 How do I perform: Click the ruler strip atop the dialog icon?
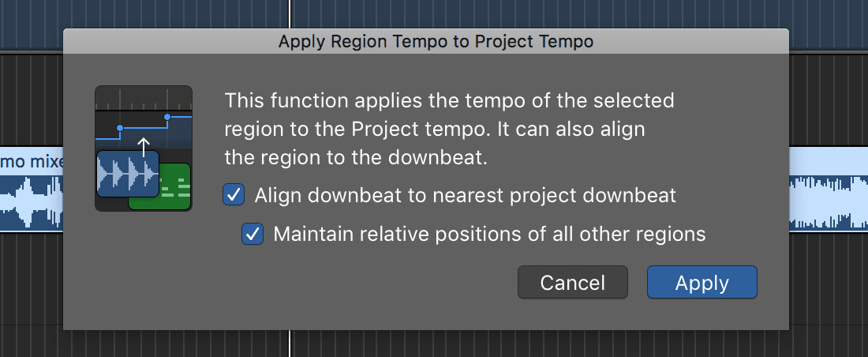coord(144,98)
